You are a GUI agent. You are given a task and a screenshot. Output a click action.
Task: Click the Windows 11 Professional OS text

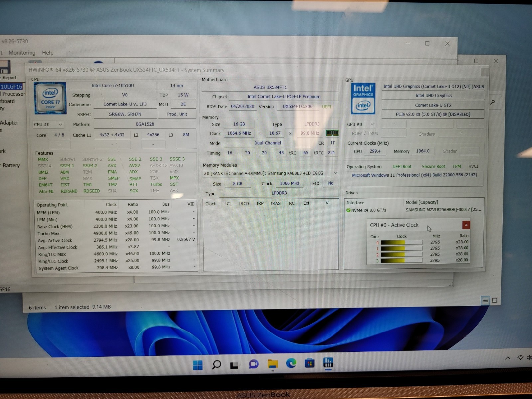coord(415,175)
